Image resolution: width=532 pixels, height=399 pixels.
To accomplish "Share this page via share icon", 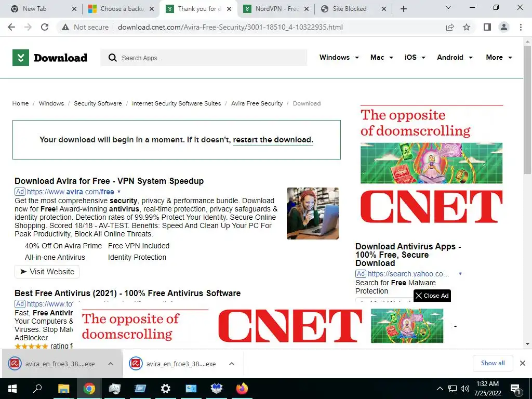I will click(450, 27).
